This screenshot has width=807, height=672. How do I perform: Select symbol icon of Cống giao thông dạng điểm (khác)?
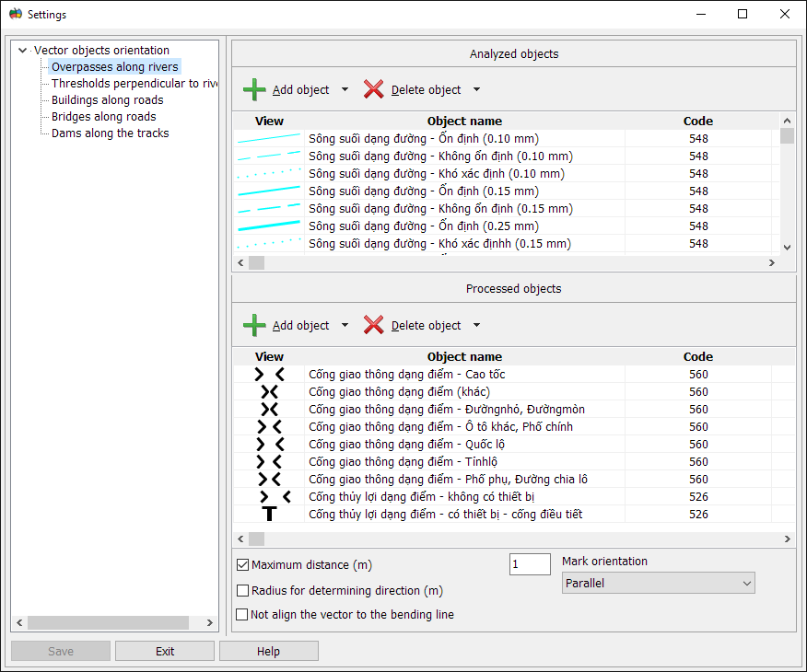(269, 392)
